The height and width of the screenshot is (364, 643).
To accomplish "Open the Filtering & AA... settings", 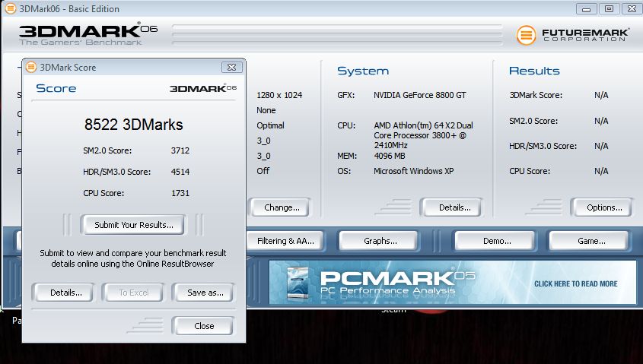I will 284,241.
